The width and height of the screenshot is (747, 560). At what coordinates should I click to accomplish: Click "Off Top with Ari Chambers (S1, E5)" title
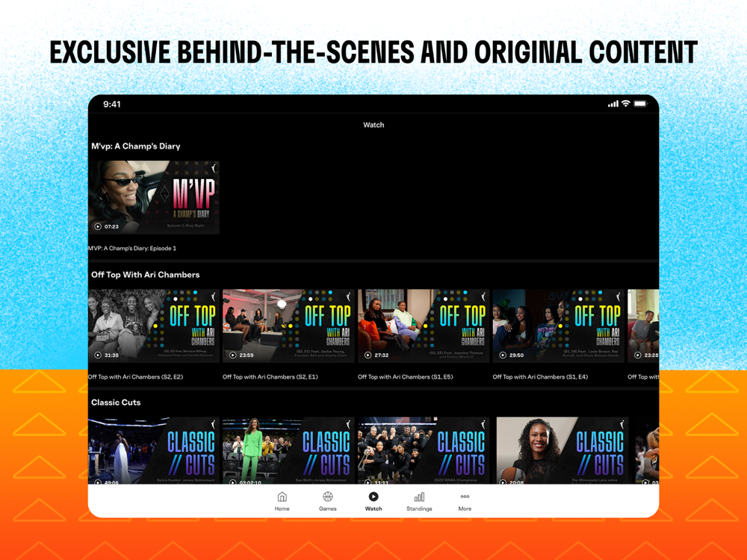[x=406, y=376]
